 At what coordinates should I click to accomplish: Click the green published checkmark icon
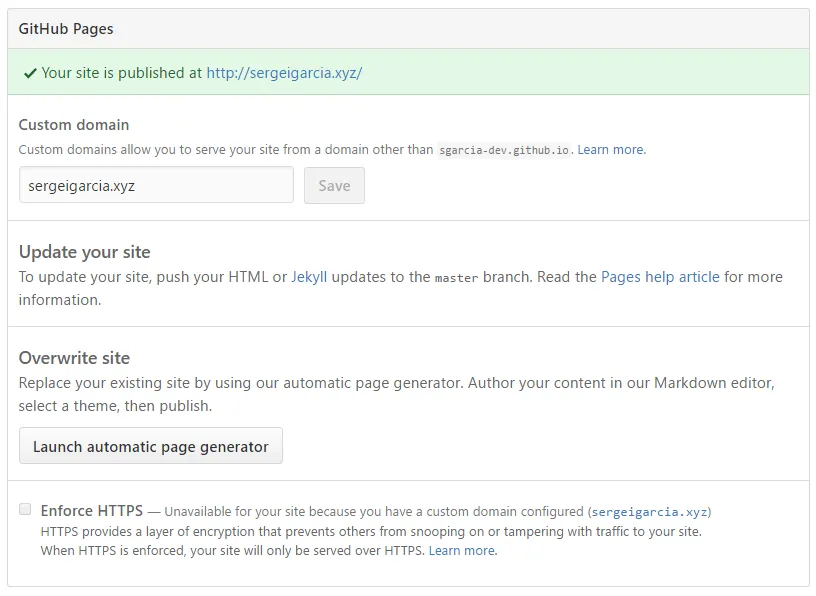coord(30,73)
